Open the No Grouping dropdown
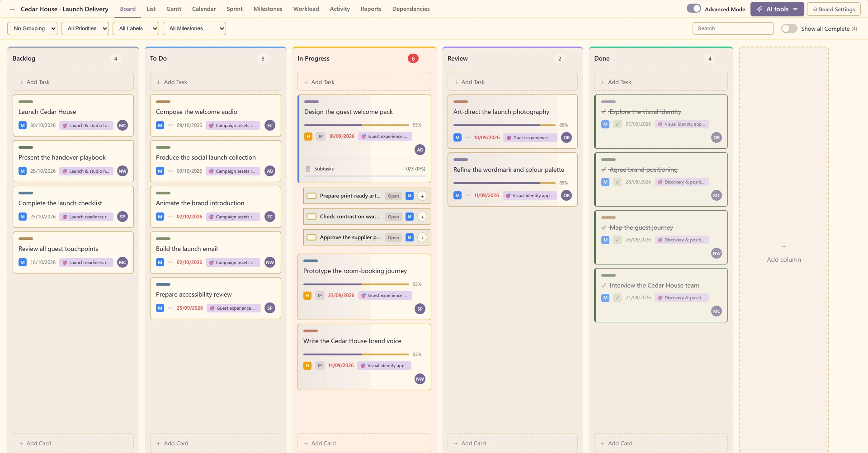The image size is (868, 453). tap(33, 28)
